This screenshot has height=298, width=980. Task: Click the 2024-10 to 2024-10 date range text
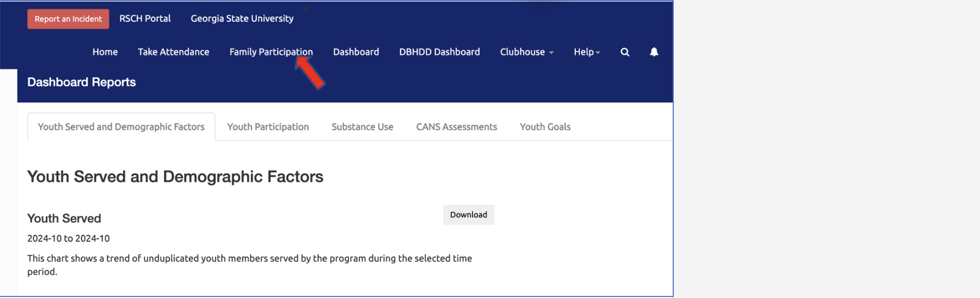69,238
